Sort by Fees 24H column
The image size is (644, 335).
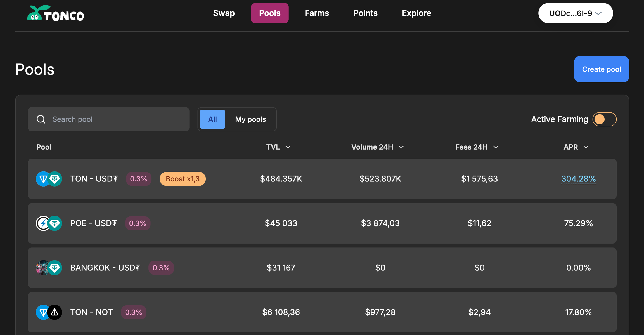(476, 147)
